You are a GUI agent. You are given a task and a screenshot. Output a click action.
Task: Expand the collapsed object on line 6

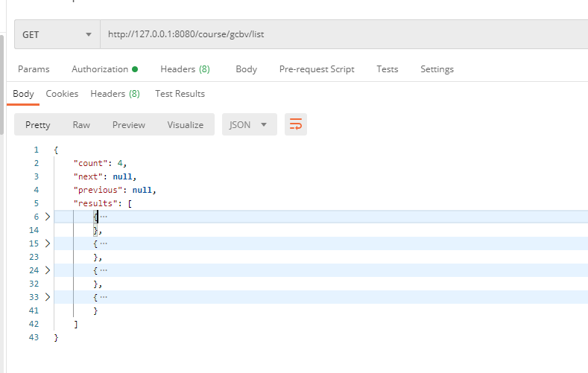pyautogui.click(x=48, y=217)
